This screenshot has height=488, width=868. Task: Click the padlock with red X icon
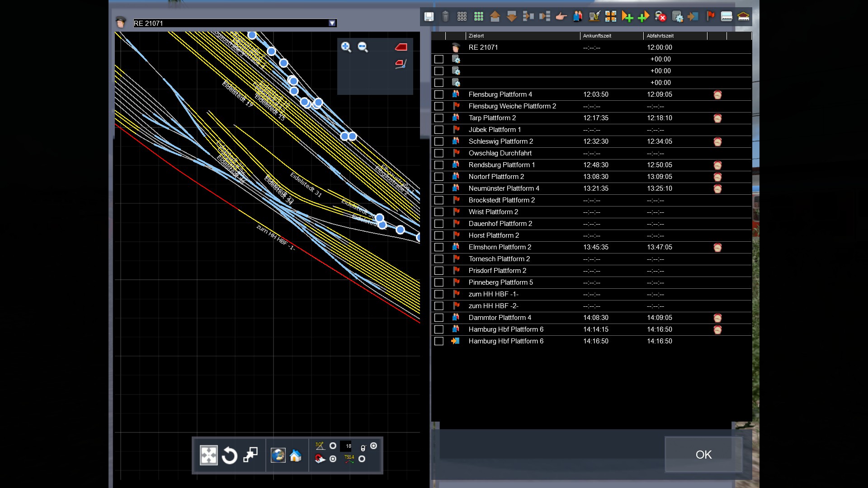click(660, 17)
